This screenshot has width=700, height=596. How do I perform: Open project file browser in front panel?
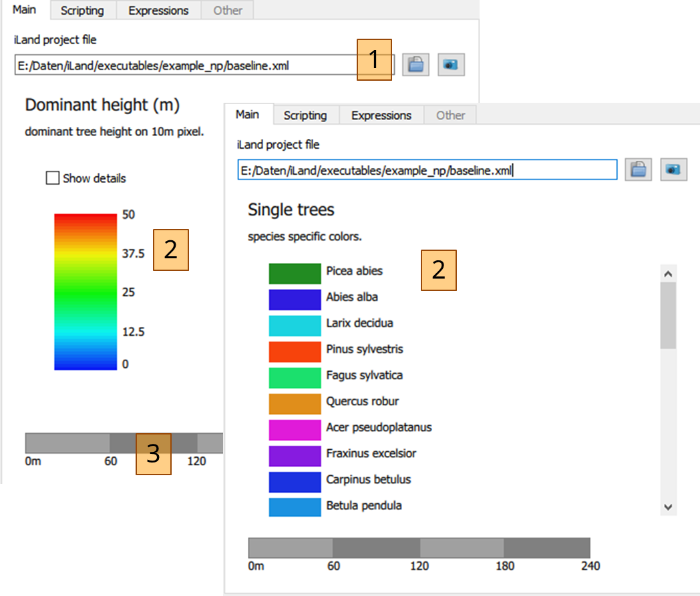[x=638, y=170]
